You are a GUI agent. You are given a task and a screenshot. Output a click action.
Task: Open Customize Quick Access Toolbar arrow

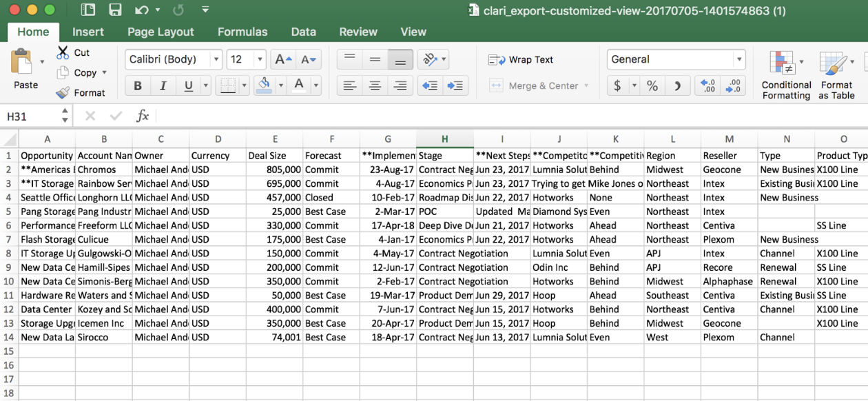[205, 10]
